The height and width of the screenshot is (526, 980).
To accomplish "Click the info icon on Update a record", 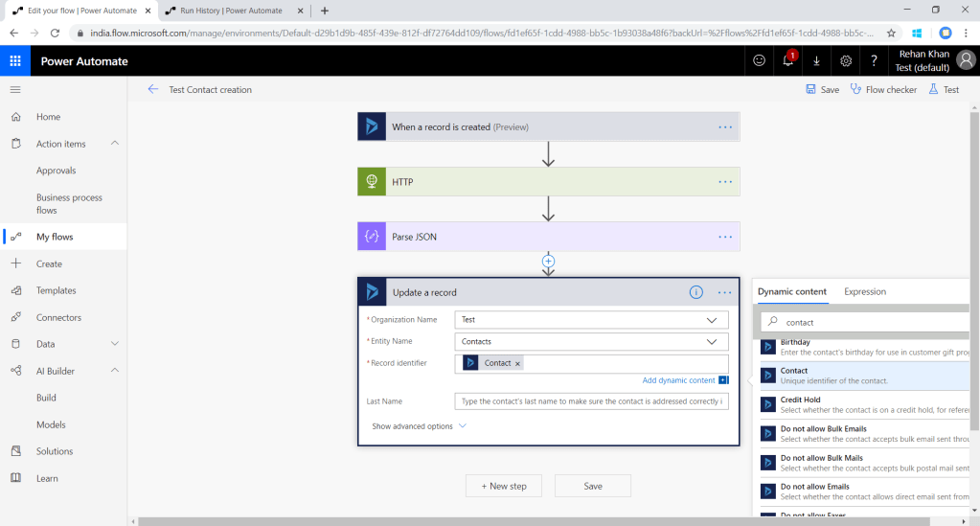I will click(696, 292).
